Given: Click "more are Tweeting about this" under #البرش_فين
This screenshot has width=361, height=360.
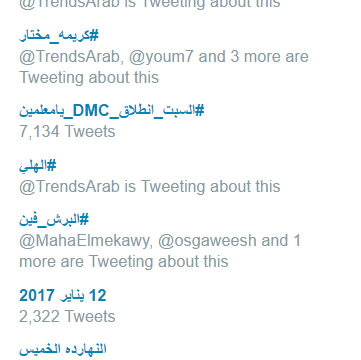Looking at the screenshot, I should pyautogui.click(x=124, y=261).
